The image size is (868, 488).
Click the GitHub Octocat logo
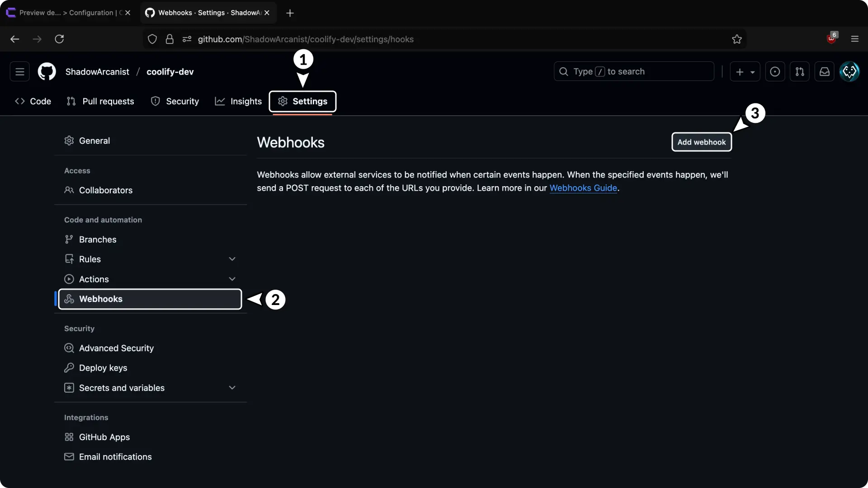click(x=47, y=71)
